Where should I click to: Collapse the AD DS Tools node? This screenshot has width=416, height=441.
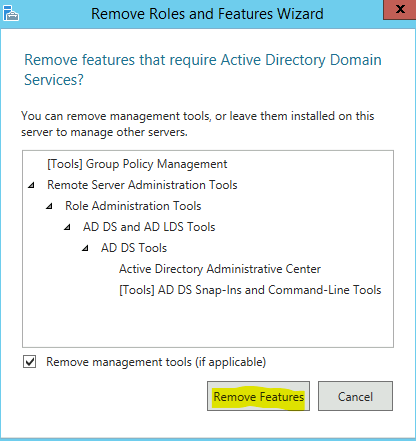click(x=85, y=248)
